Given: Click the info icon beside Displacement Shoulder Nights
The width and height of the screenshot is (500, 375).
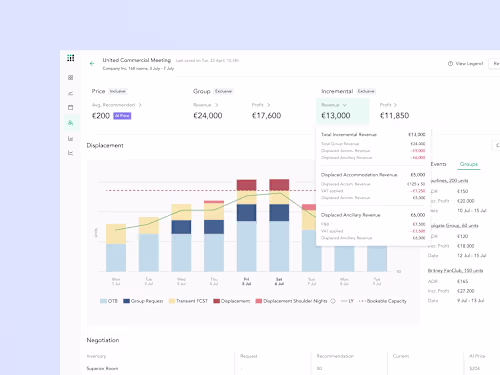Looking at the screenshot, I should pos(333,301).
